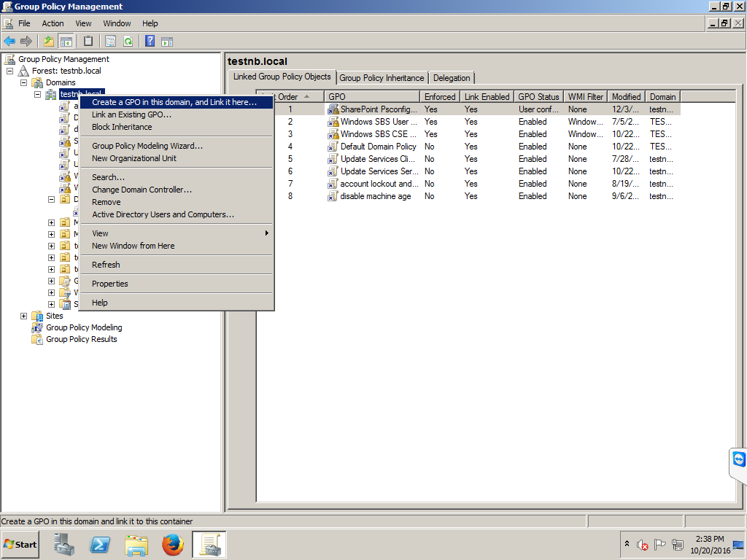Switch to the Group Policy Inheritance tab
The width and height of the screenshot is (747, 560).
tap(382, 77)
